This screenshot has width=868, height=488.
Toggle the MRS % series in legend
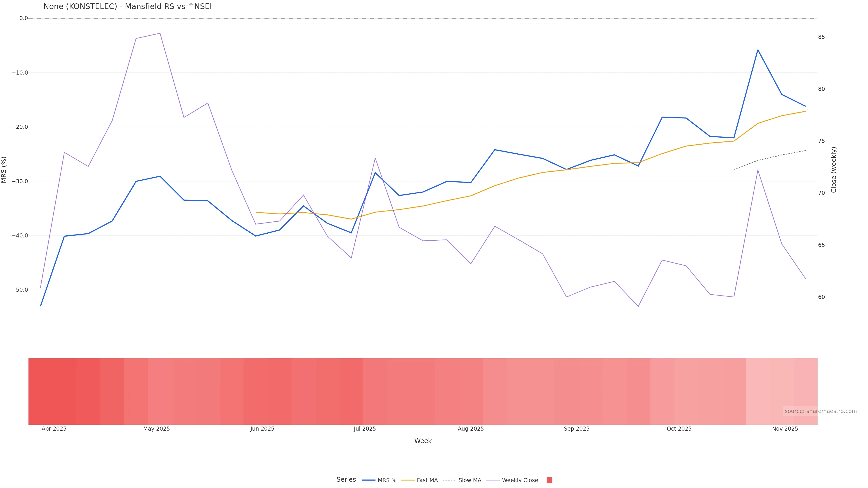tap(387, 480)
